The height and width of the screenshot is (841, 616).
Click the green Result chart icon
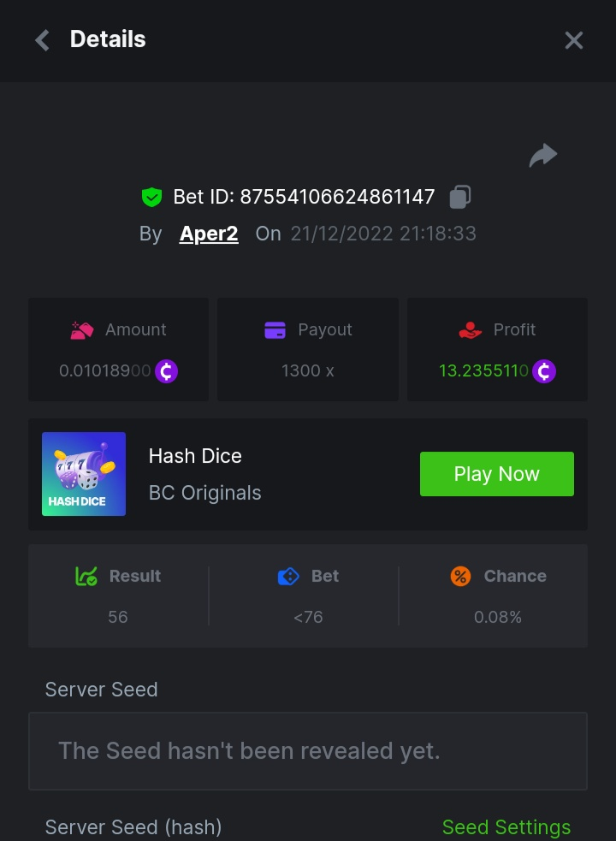coord(86,577)
